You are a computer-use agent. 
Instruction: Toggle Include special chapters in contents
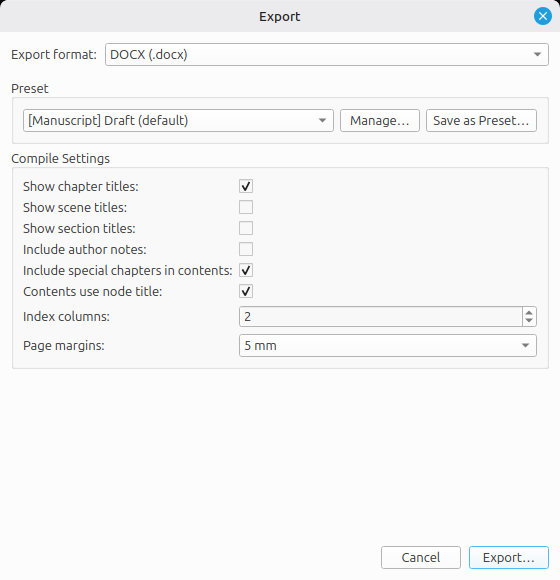246,270
